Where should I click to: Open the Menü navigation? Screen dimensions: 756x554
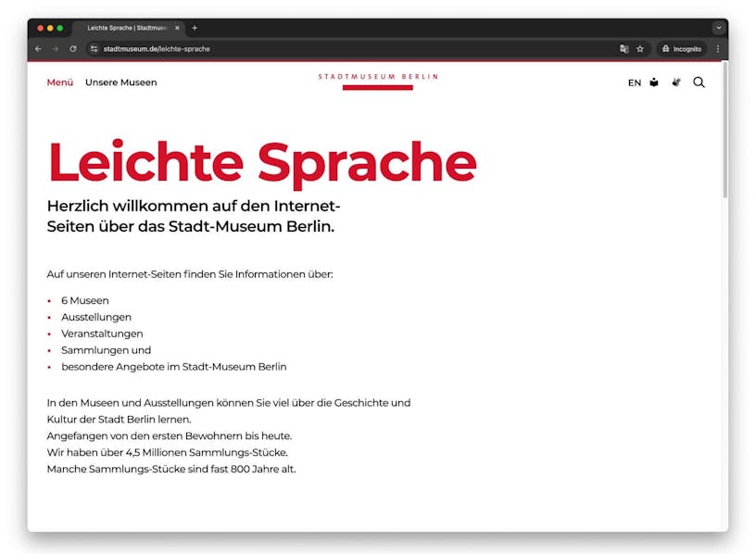click(60, 82)
